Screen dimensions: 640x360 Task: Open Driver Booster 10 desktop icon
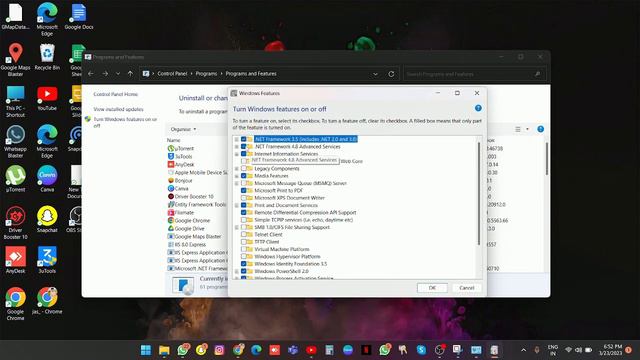(16, 222)
